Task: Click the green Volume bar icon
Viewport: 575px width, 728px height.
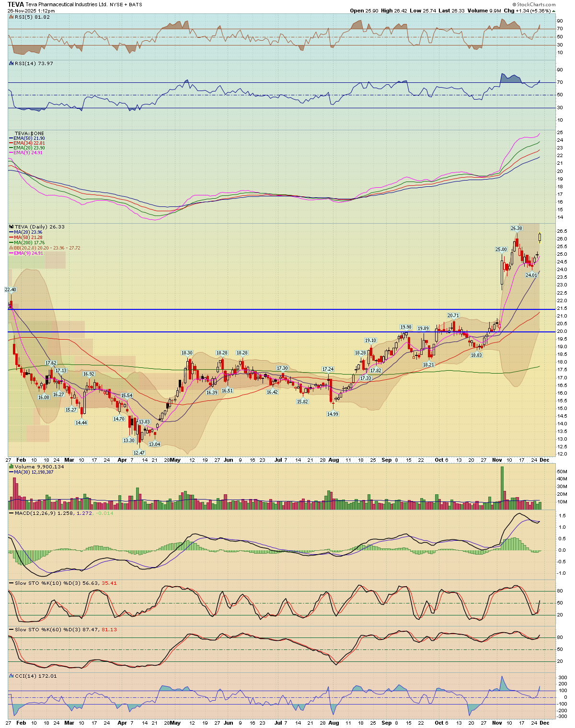Action: pos(11,466)
